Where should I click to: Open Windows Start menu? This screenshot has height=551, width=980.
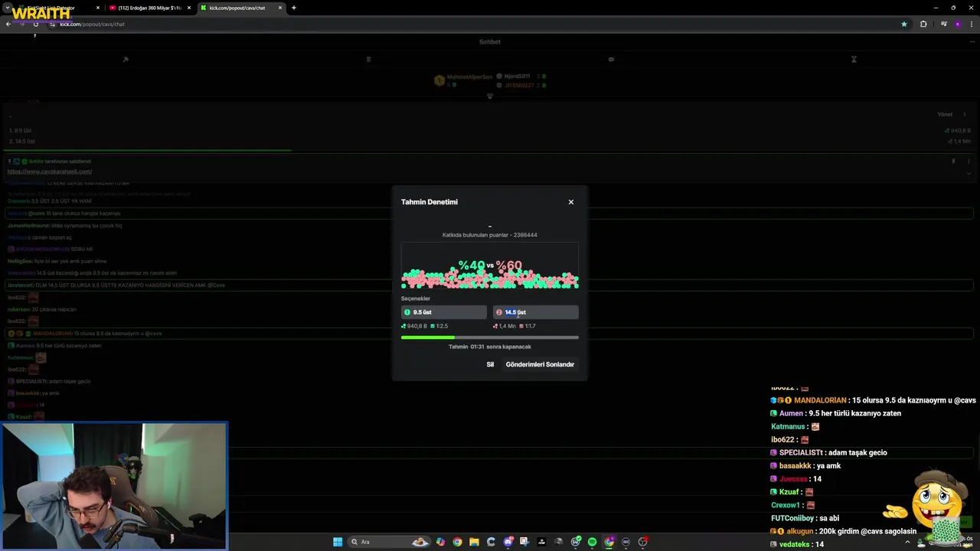338,542
